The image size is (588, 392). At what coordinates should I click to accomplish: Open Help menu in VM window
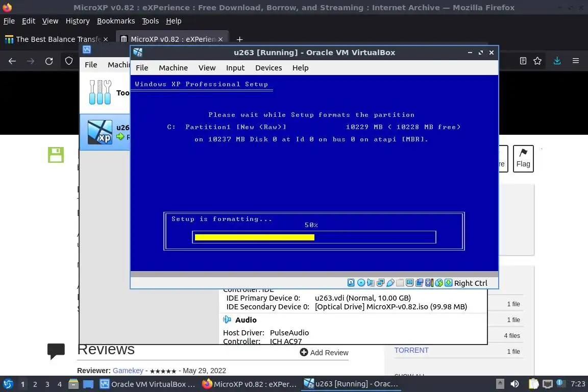point(300,68)
